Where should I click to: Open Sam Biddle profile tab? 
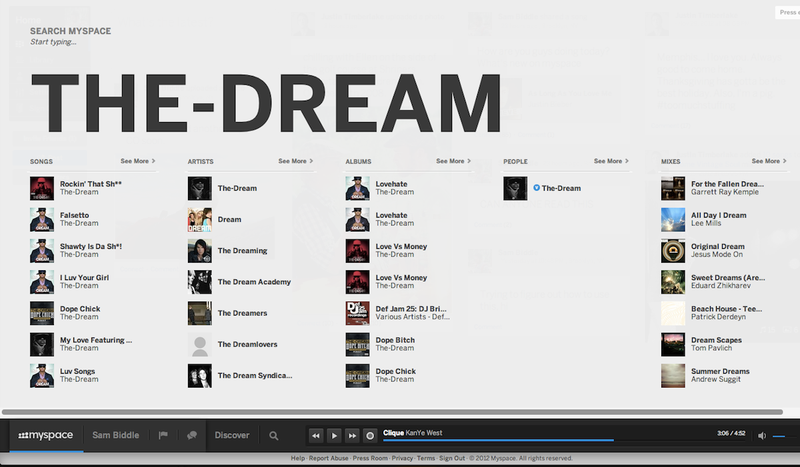point(116,435)
